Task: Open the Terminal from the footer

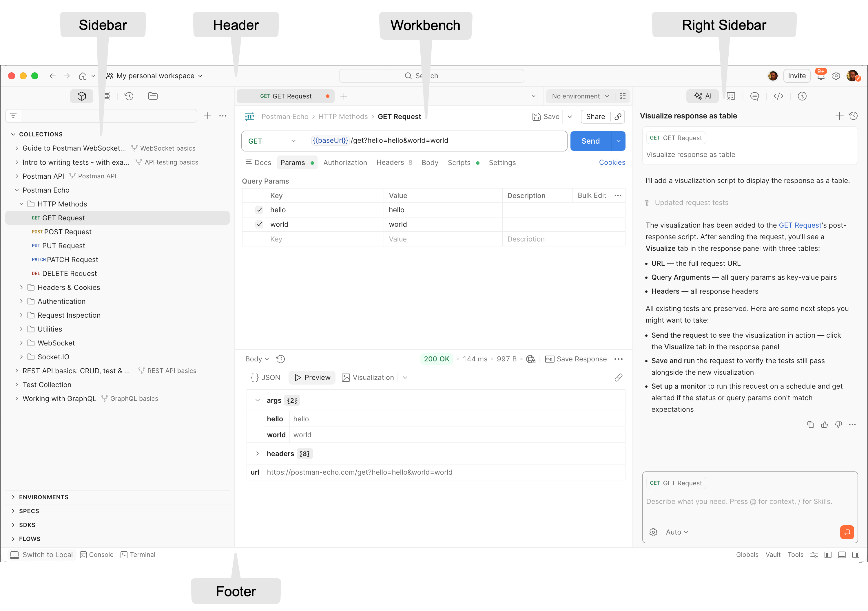Action: [138, 554]
